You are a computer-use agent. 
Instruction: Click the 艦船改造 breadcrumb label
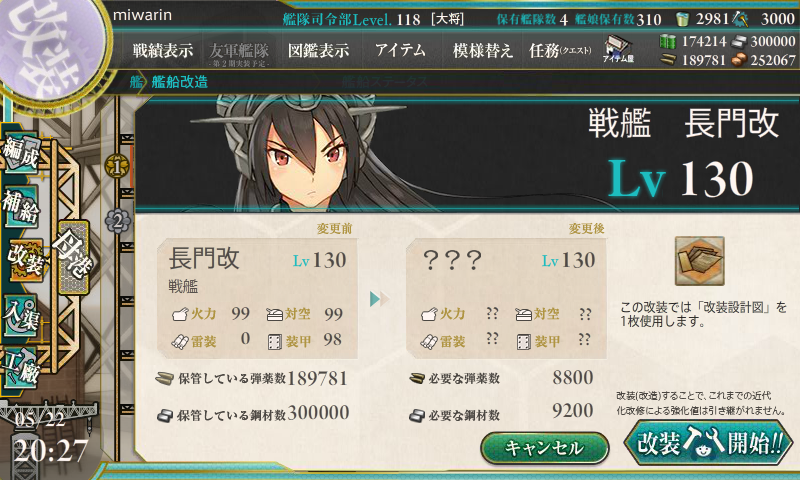[x=179, y=82]
